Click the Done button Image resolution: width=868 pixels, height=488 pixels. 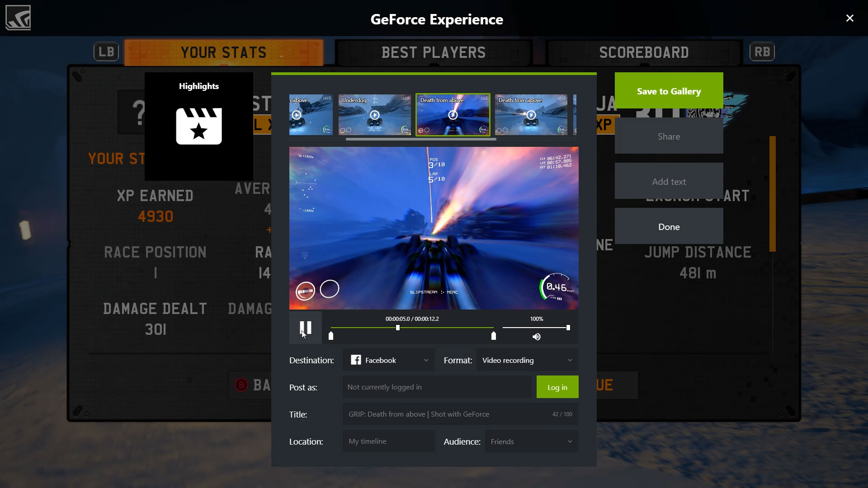(669, 227)
